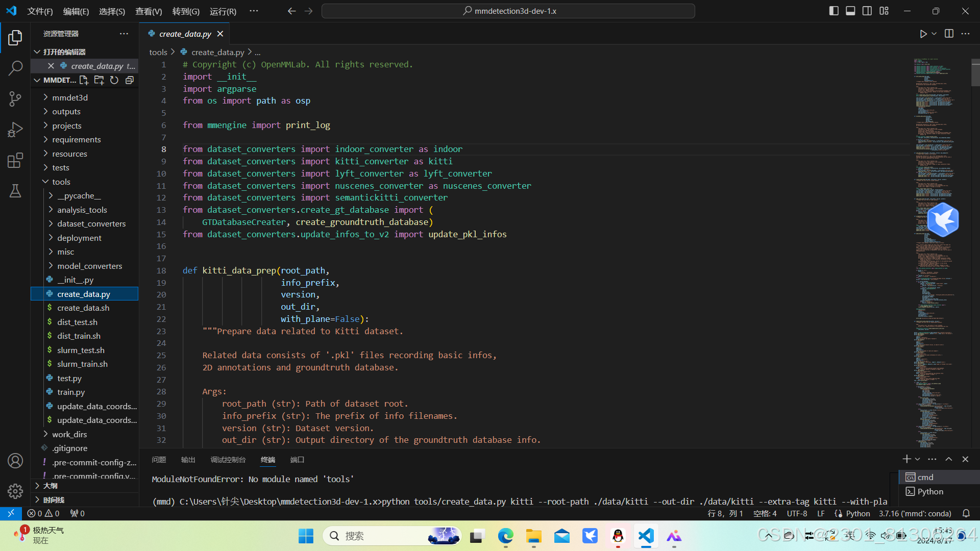Open Run and Debug view
The image size is (980, 551).
click(15, 130)
